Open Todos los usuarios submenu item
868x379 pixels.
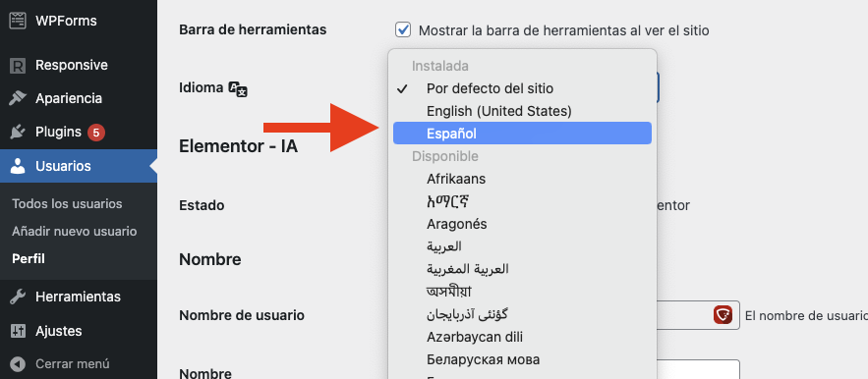[x=67, y=203]
